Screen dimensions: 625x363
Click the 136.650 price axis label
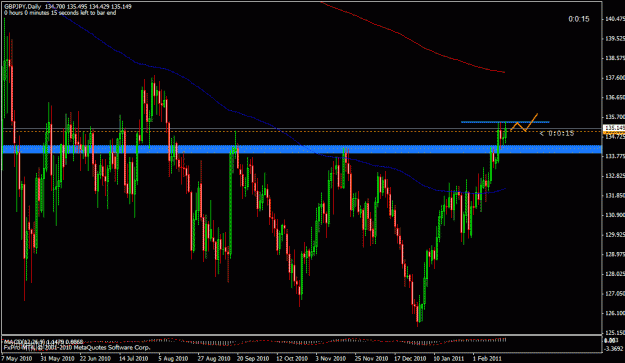615,97
